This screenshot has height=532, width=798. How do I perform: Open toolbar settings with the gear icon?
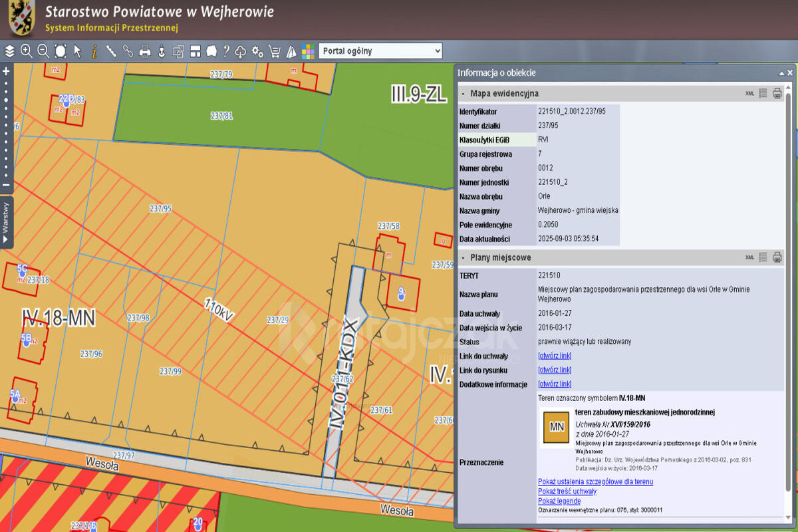(257, 51)
